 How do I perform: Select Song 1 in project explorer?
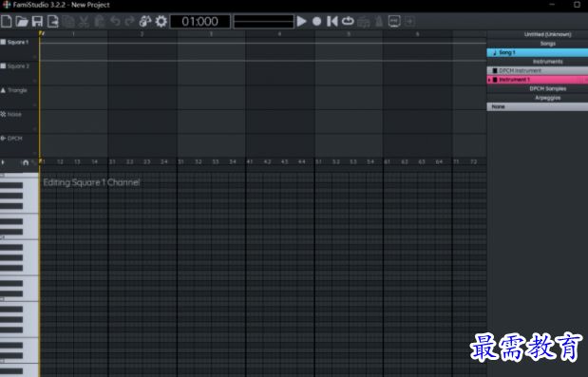(538, 52)
